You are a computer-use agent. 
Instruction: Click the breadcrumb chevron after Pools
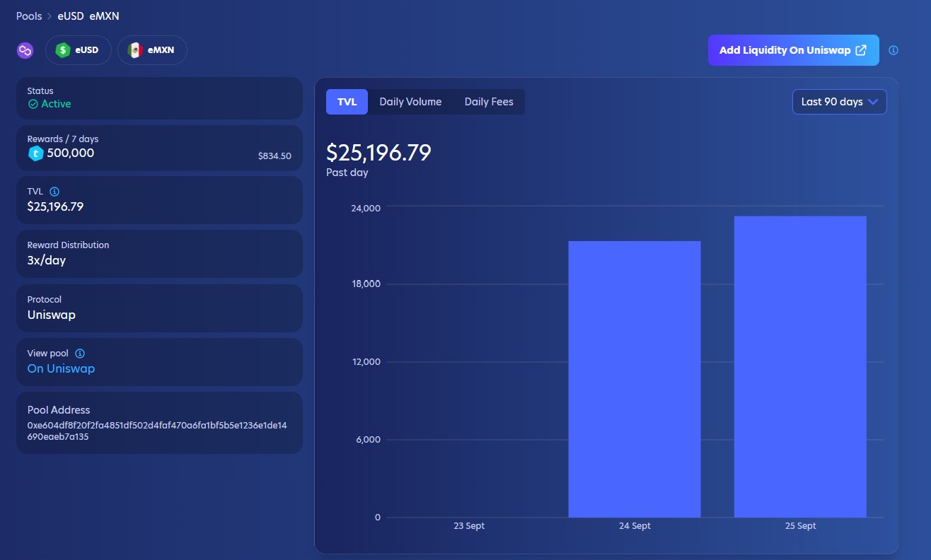50,16
